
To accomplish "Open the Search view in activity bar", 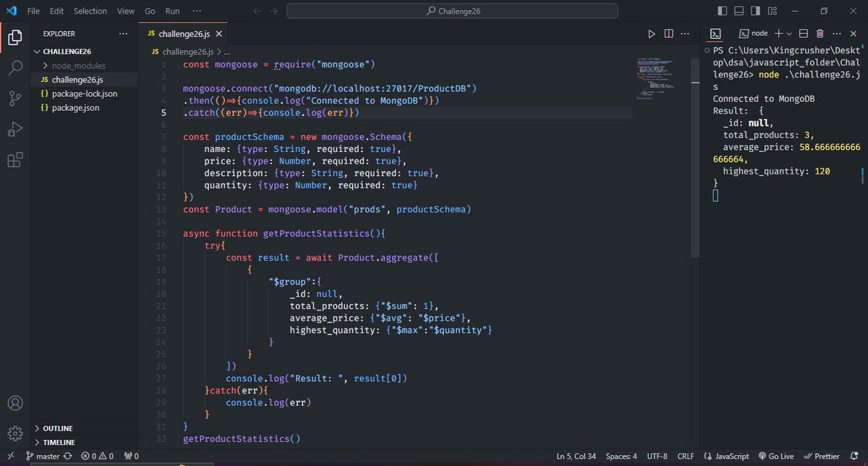I will coord(14,68).
